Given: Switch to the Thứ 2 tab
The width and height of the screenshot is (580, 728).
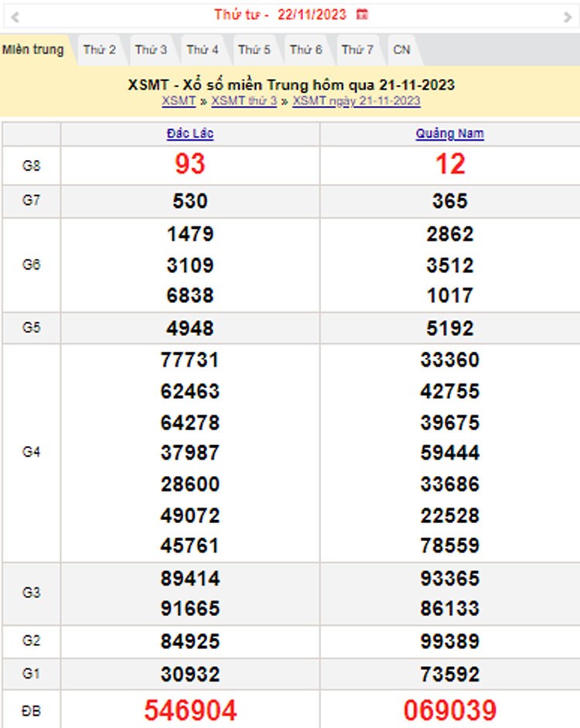Looking at the screenshot, I should [x=100, y=50].
